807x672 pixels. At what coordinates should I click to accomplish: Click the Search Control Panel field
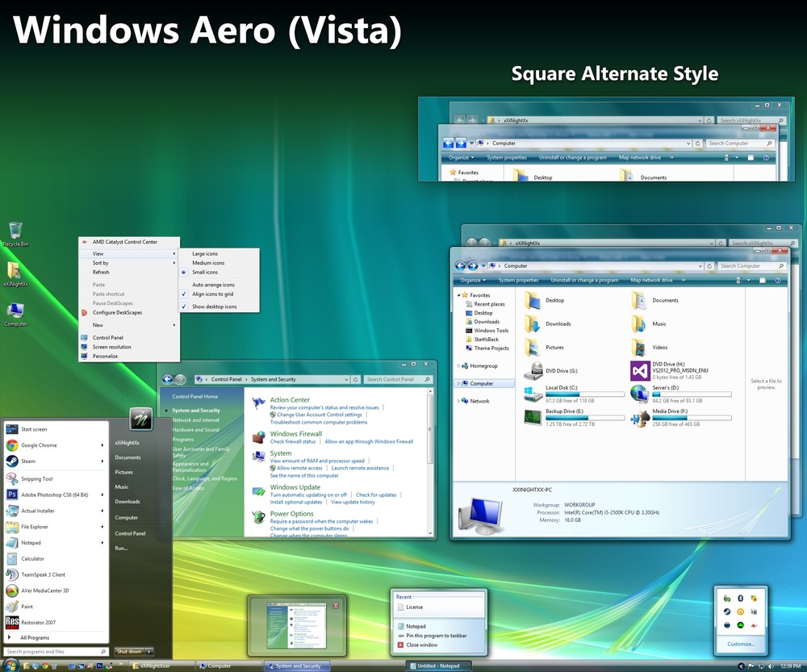pyautogui.click(x=398, y=379)
